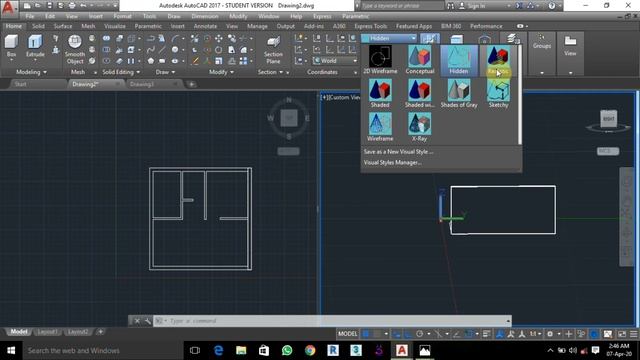
Task: Click the customization wrench icon in command line
Action: click(x=147, y=321)
